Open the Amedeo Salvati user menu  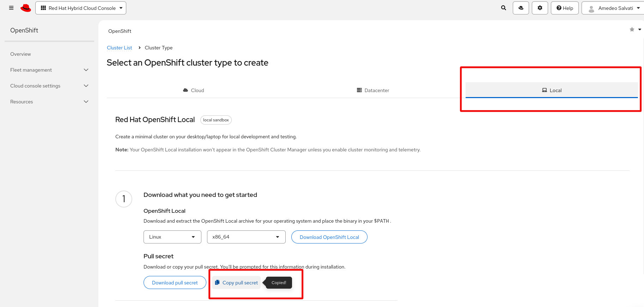[613, 8]
